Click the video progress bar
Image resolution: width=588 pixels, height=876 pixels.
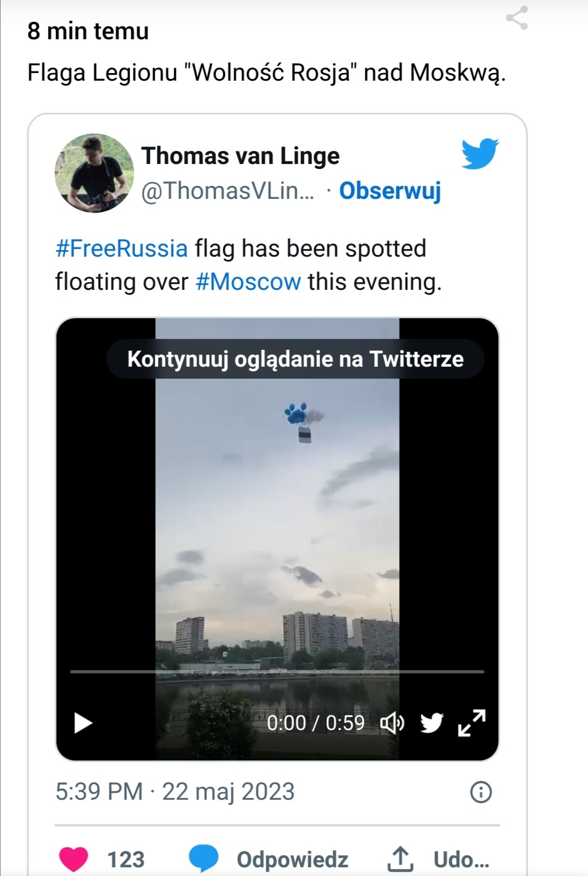click(x=277, y=672)
